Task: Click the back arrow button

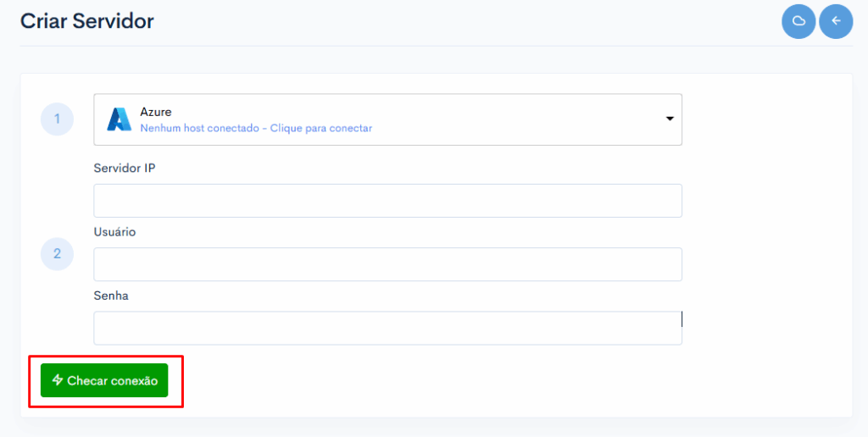Action: click(836, 21)
